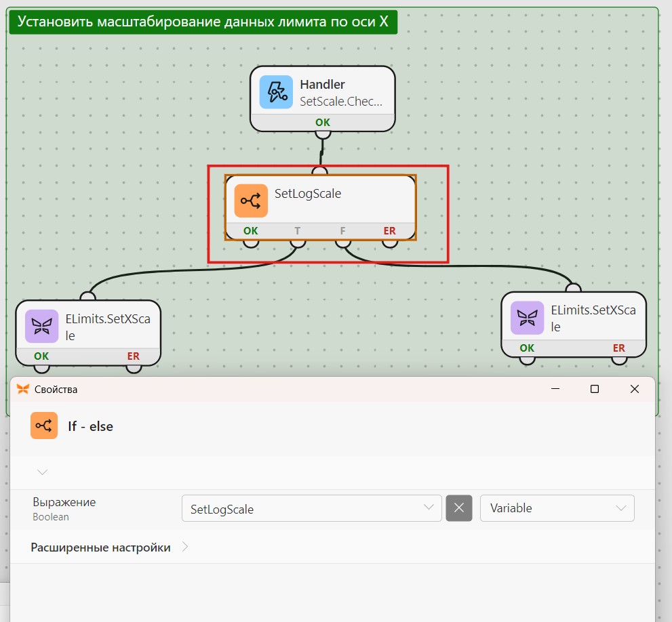The width and height of the screenshot is (672, 622).
Task: Clear expression with the gray X button
Action: (x=458, y=508)
